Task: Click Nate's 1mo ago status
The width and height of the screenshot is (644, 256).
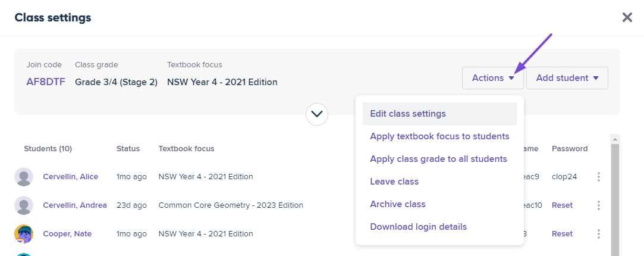Action: 131,234
